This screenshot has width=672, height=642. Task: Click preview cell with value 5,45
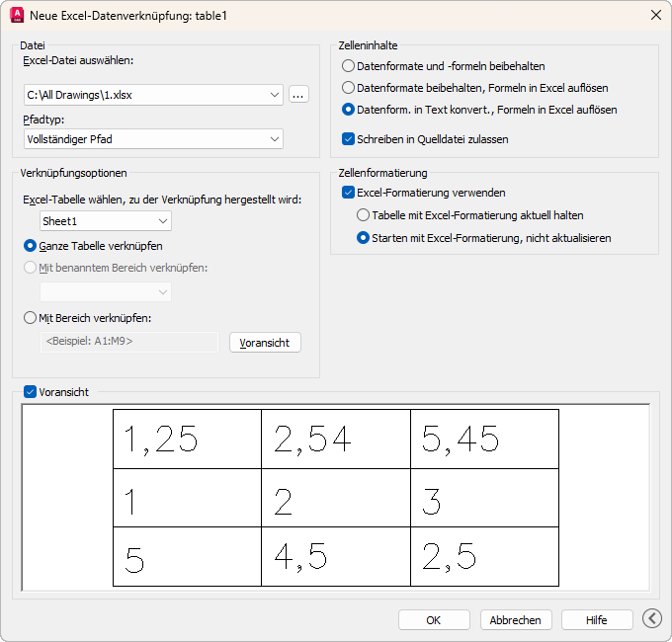pos(484,439)
